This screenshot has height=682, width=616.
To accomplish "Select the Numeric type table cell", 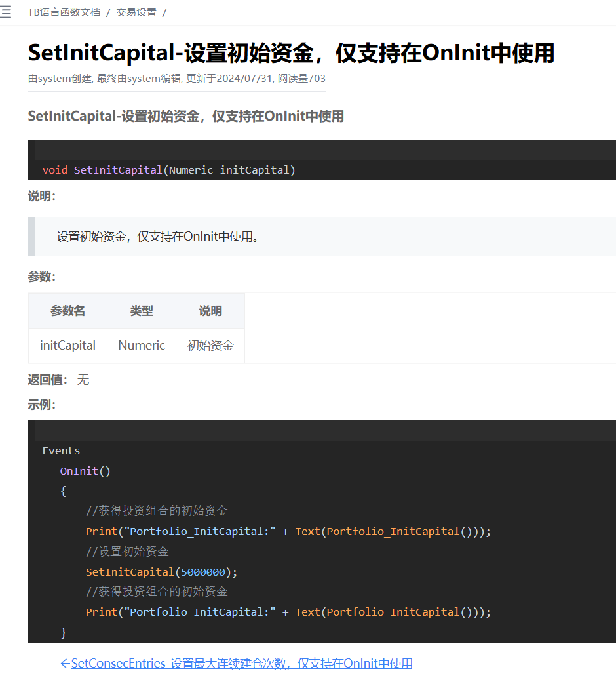I will coord(142,346).
